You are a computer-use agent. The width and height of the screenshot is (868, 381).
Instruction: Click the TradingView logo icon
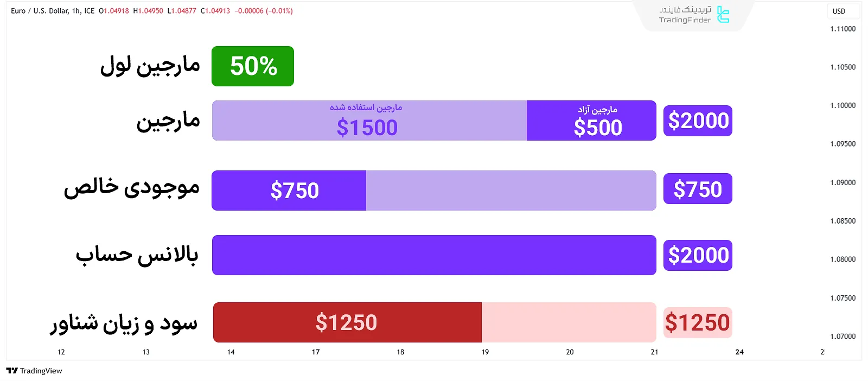pos(12,371)
